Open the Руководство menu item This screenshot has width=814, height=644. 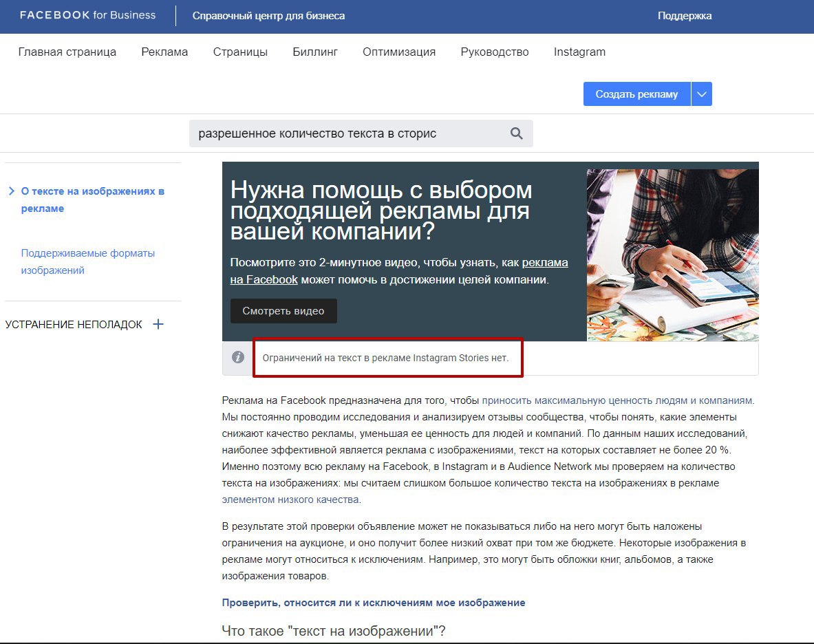click(x=495, y=52)
